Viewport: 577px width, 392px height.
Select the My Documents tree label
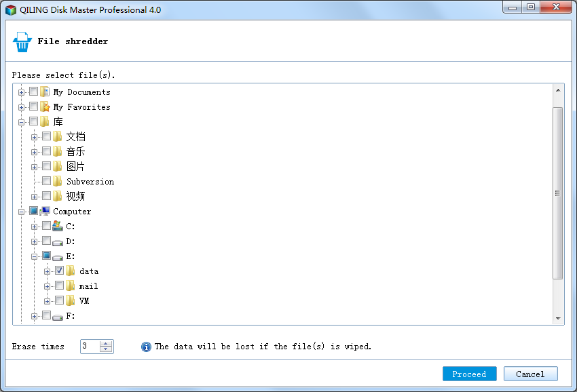[81, 92]
